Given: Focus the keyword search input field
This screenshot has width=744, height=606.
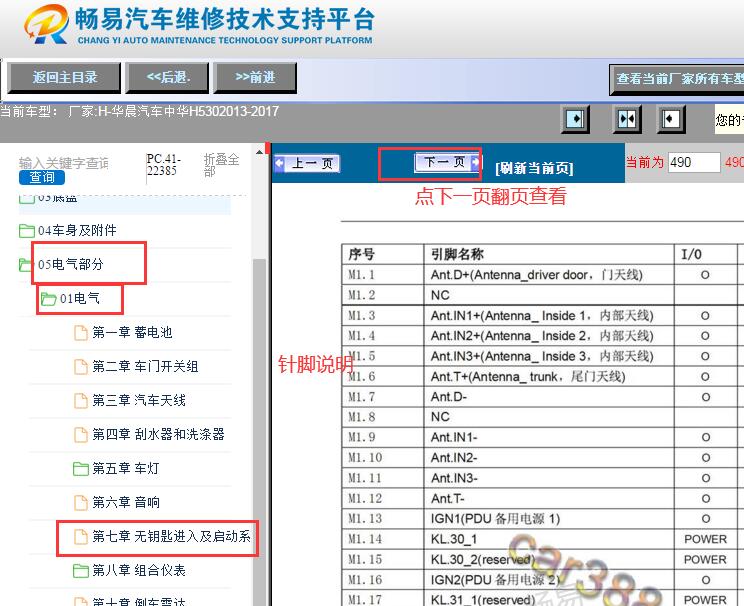Looking at the screenshot, I should (64, 163).
